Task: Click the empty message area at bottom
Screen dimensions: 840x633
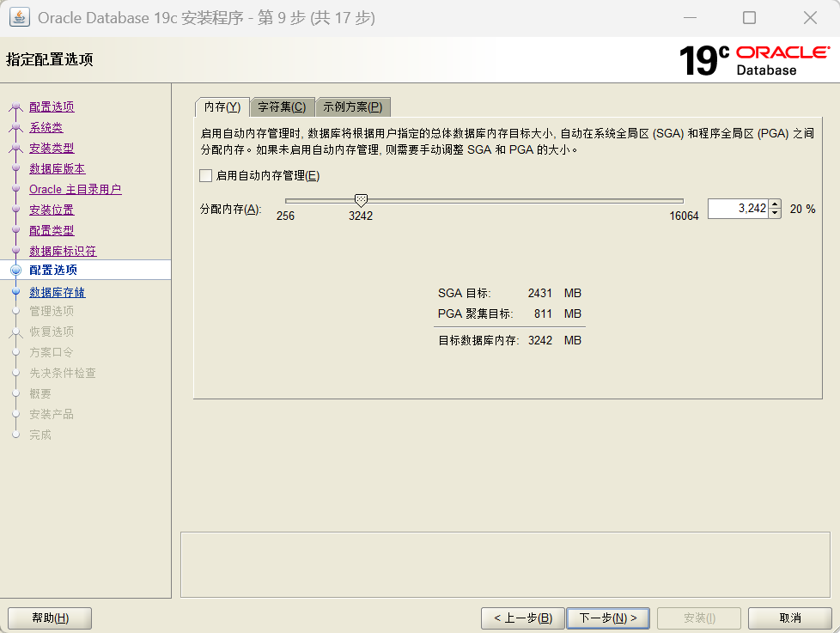Action: coord(505,564)
